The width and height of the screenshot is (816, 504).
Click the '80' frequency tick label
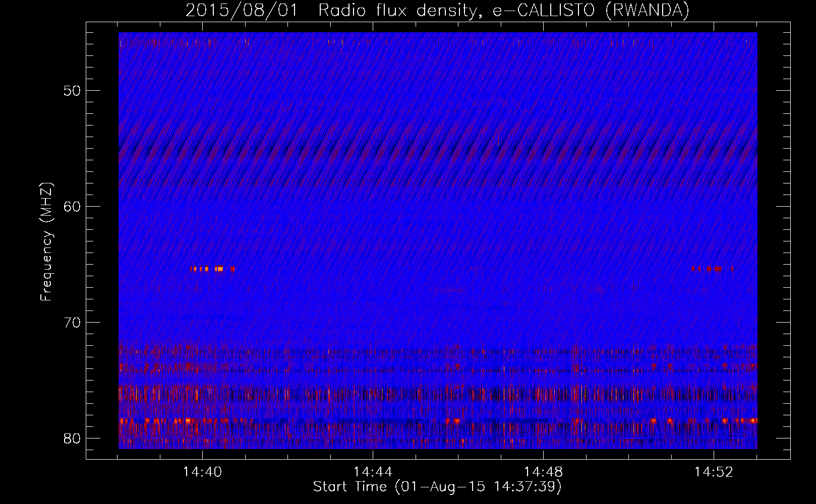pos(72,438)
